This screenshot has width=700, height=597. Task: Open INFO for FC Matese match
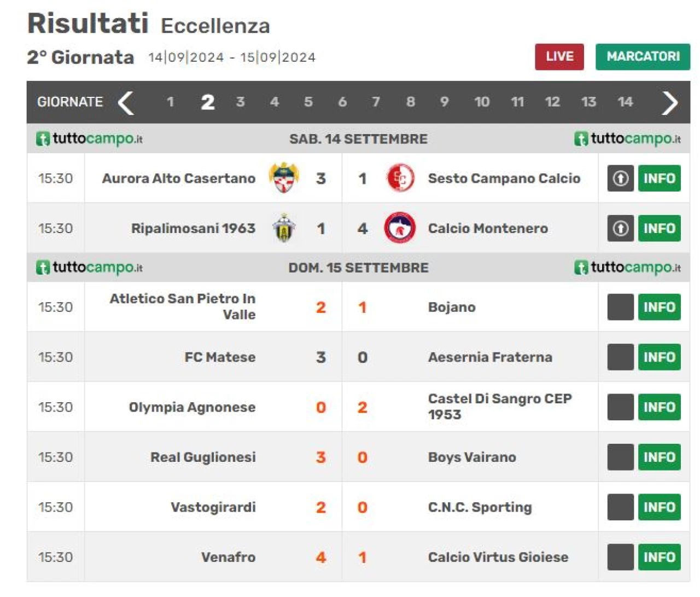tap(660, 357)
